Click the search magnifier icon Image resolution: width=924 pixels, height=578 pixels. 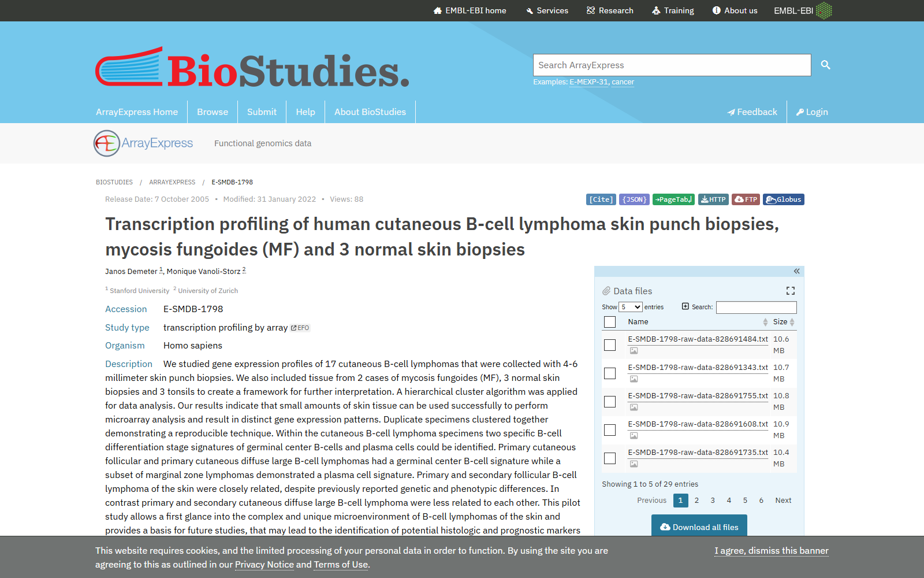pyautogui.click(x=825, y=65)
